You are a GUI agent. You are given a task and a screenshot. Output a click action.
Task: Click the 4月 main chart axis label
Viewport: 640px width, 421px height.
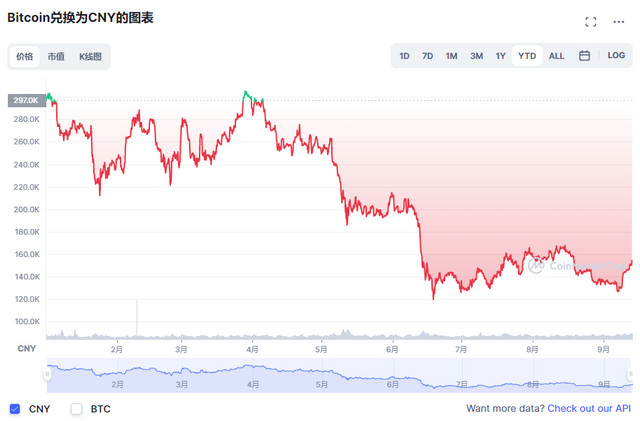point(252,350)
